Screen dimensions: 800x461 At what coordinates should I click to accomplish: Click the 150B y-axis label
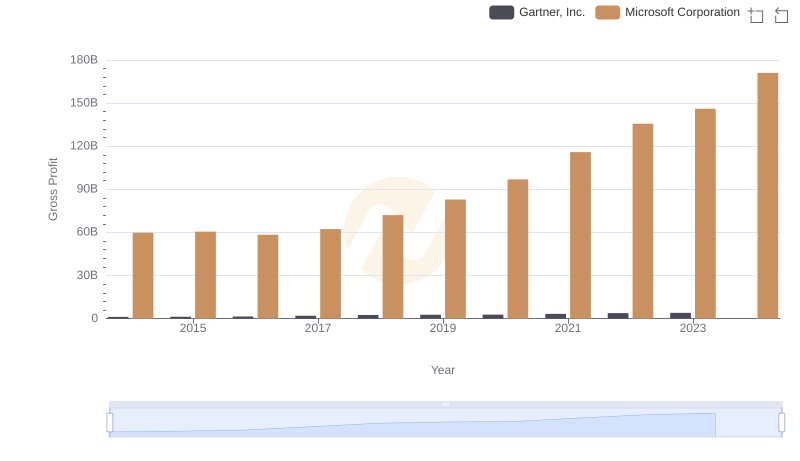[84, 103]
